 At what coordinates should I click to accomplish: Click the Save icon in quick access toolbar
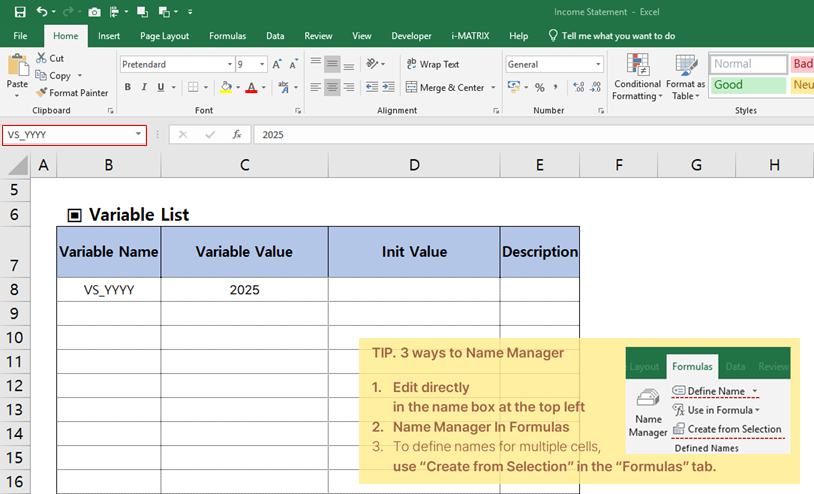pyautogui.click(x=20, y=12)
